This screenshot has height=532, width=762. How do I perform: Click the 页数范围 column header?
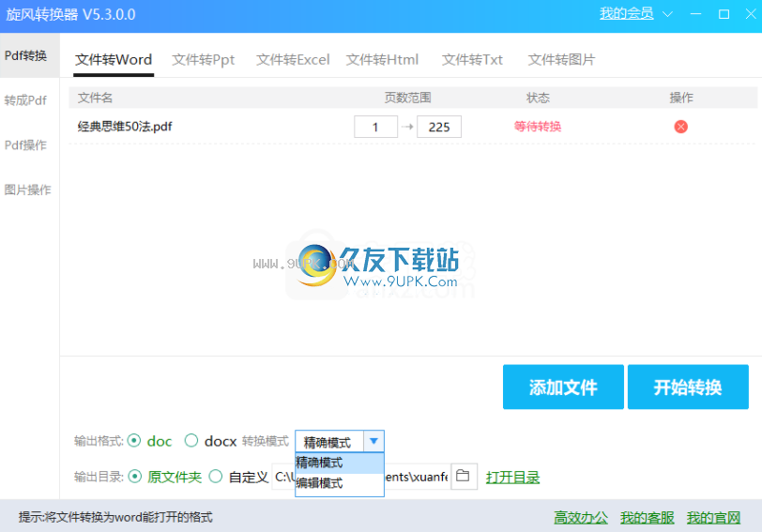click(x=407, y=99)
